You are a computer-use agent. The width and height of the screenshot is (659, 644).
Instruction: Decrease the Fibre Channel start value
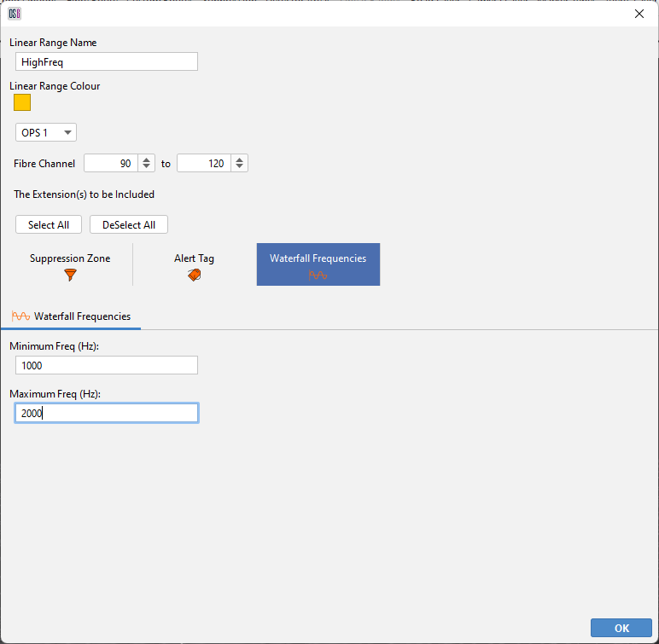point(147,167)
